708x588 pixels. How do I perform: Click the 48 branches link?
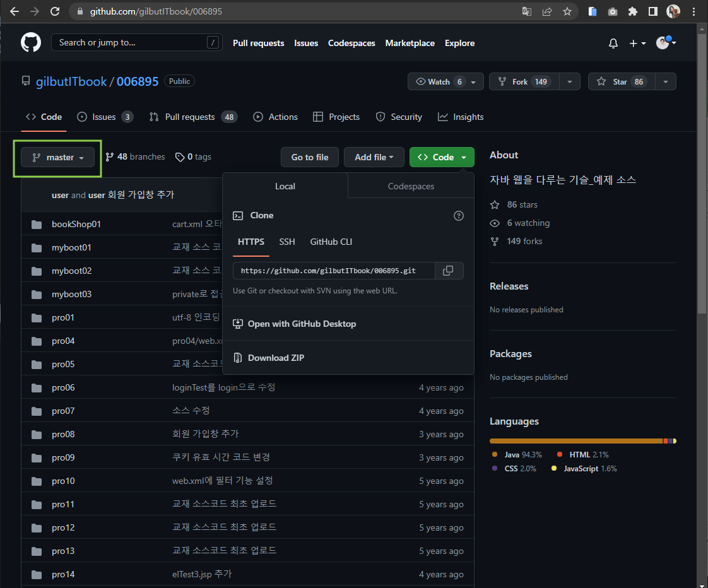[135, 156]
